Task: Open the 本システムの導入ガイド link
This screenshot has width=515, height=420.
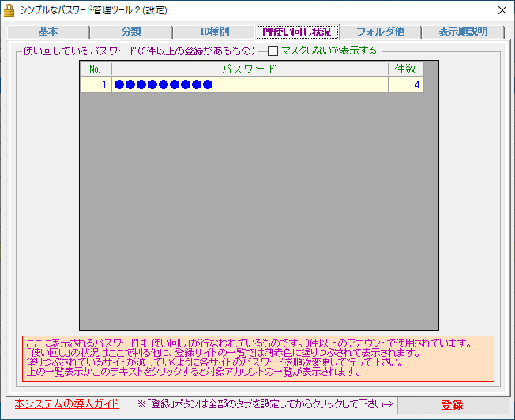Action: (66, 404)
